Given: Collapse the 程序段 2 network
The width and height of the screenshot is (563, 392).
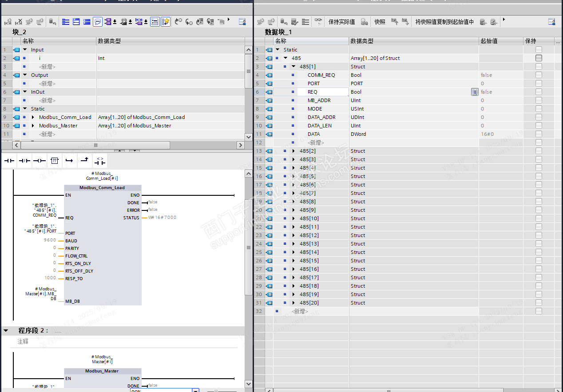Looking at the screenshot, I should click(6, 331).
